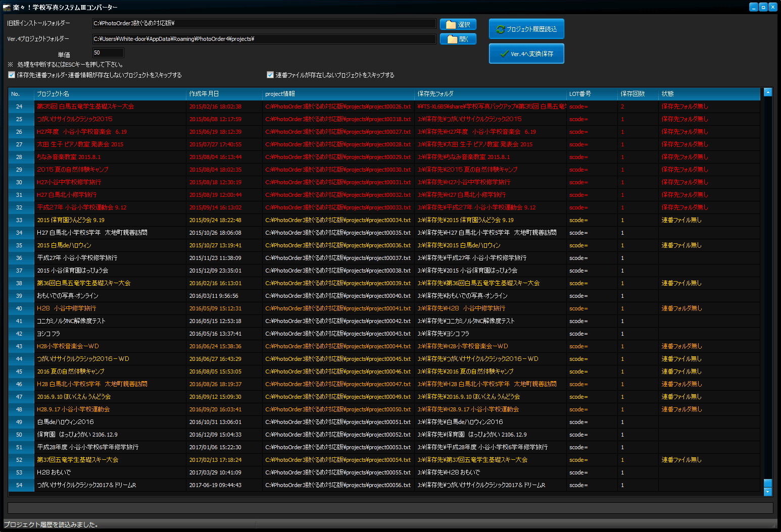The height and width of the screenshot is (532, 781).
Task: Select project ちなみ音楽教室 2015.8.1
Action: (68, 157)
